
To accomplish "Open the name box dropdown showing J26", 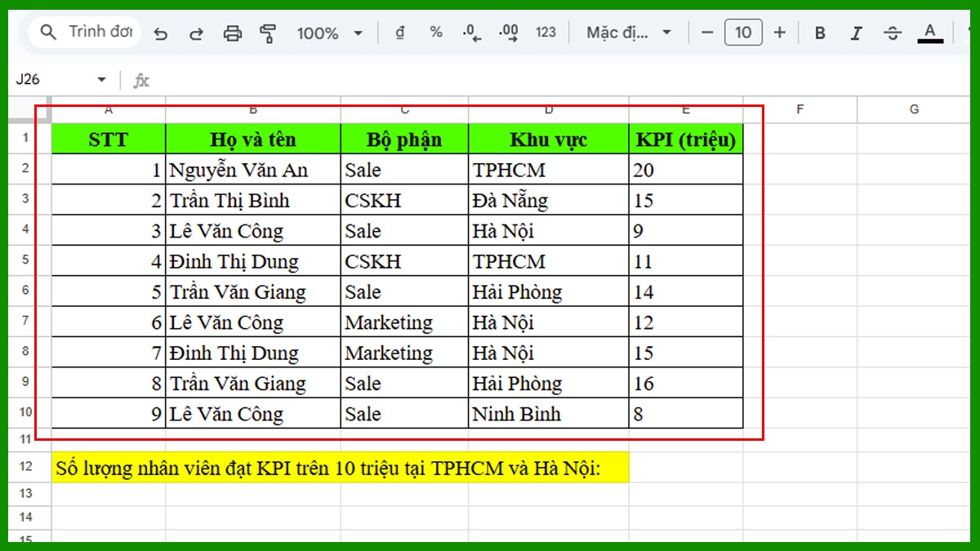I will coord(101,79).
